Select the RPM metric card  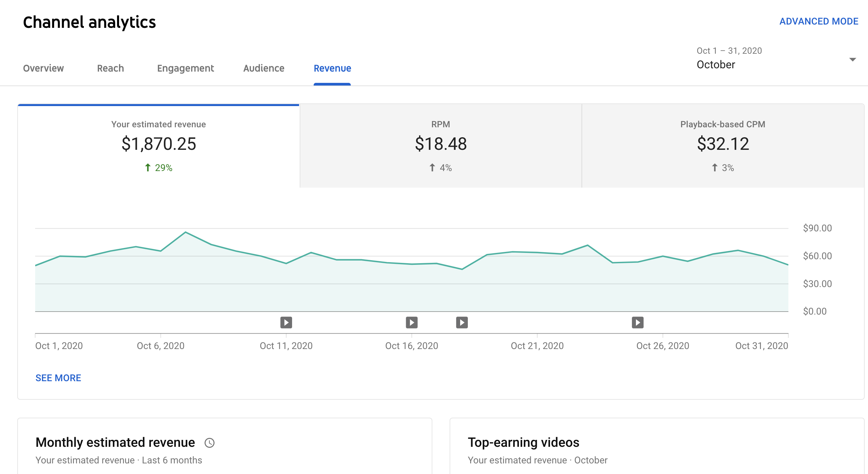coord(440,146)
